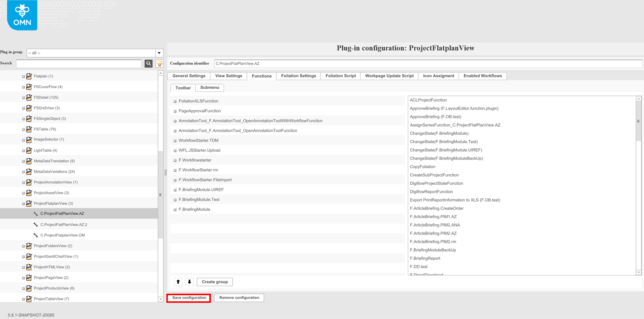Viewport: 644px width, 319px height.
Task: Click the MetaDataVariations plug-in icon
Action: (29, 171)
